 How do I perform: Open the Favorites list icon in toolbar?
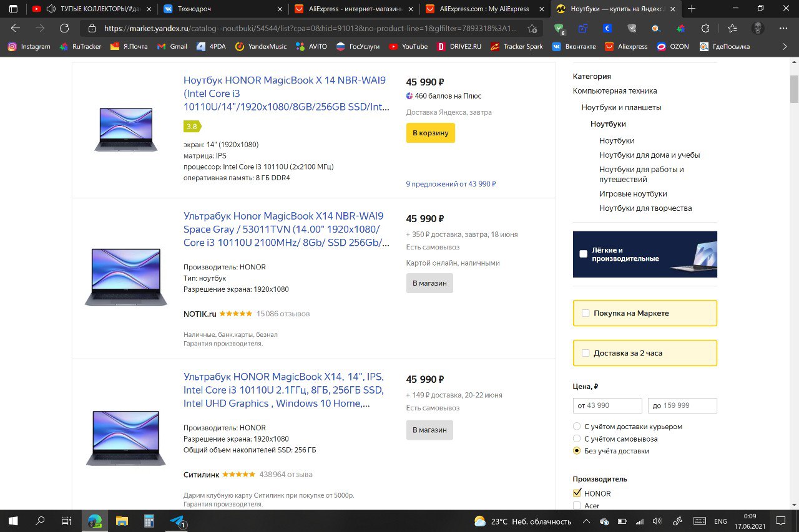(732, 28)
